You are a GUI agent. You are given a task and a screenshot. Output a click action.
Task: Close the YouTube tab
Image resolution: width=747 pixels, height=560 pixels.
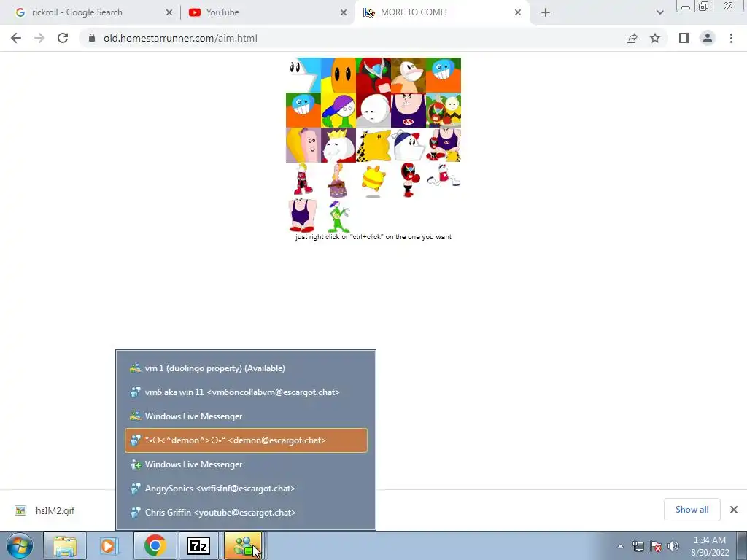pos(344,12)
